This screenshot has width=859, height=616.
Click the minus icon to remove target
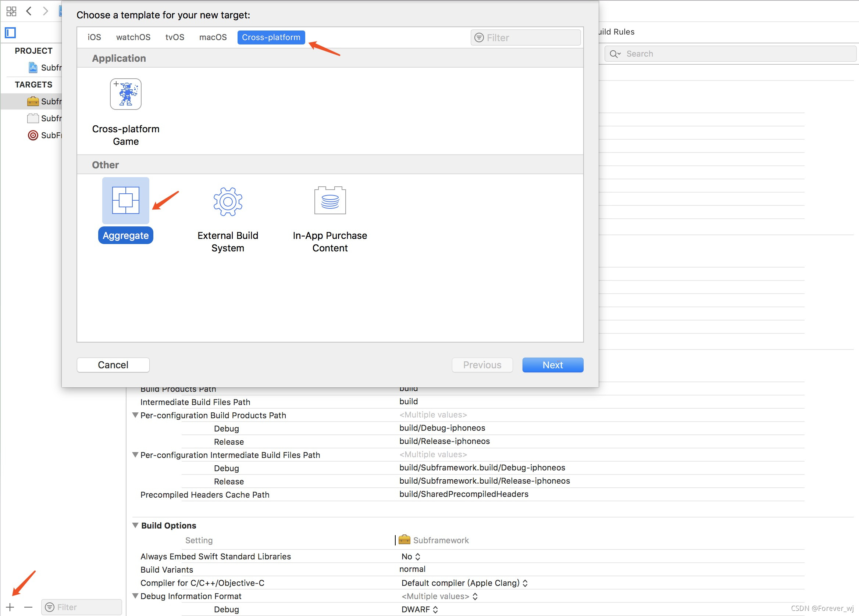tap(28, 607)
